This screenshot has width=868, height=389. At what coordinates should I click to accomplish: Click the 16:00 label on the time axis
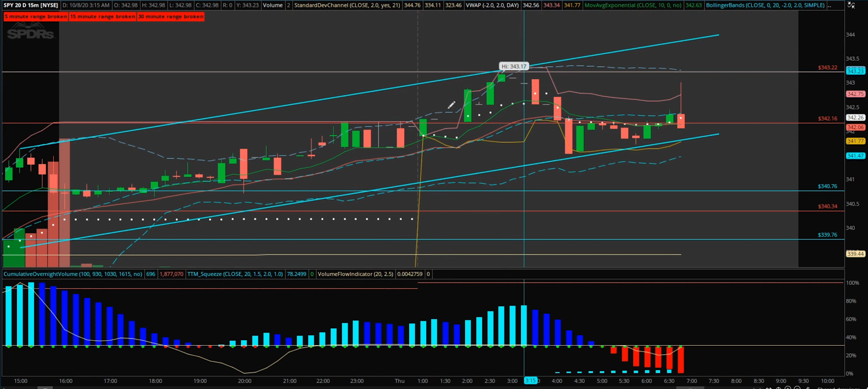click(66, 381)
